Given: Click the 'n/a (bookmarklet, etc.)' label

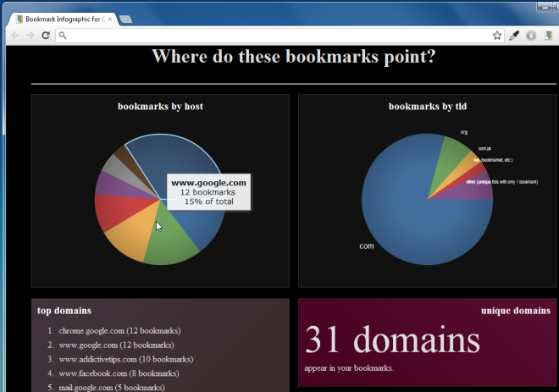Looking at the screenshot, I should point(493,160).
